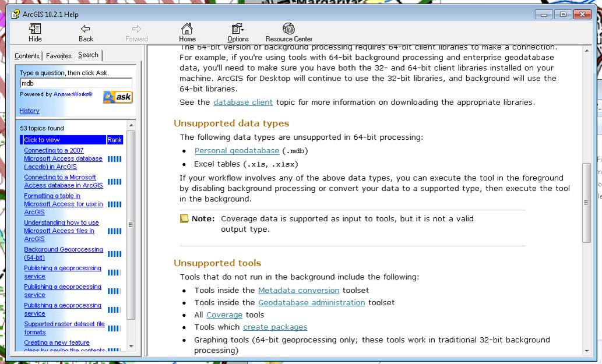Image resolution: width=602 pixels, height=364 pixels.
Task: Click '53 topics found' text
Action: tap(42, 128)
